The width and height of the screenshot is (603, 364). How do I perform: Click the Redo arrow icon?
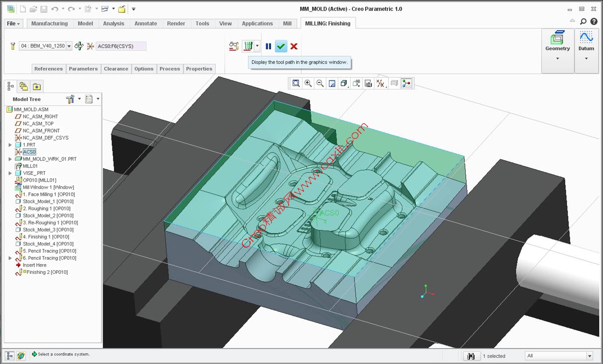click(x=71, y=9)
